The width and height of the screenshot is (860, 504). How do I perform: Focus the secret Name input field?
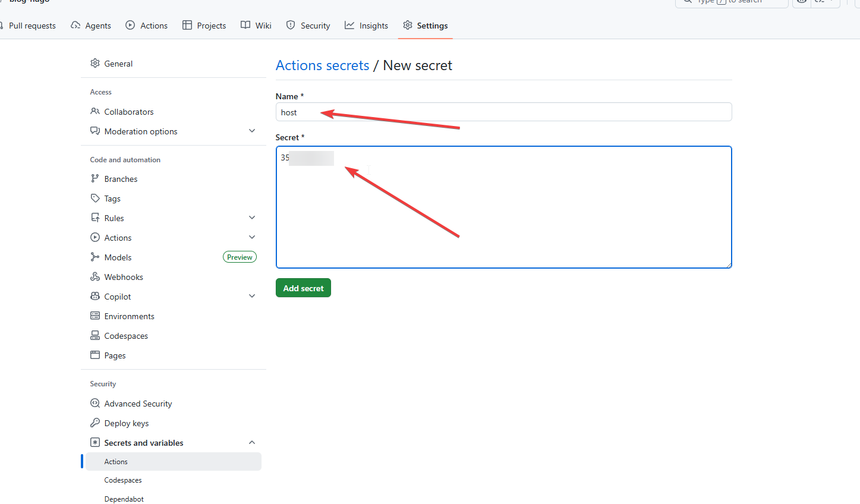[x=503, y=112]
